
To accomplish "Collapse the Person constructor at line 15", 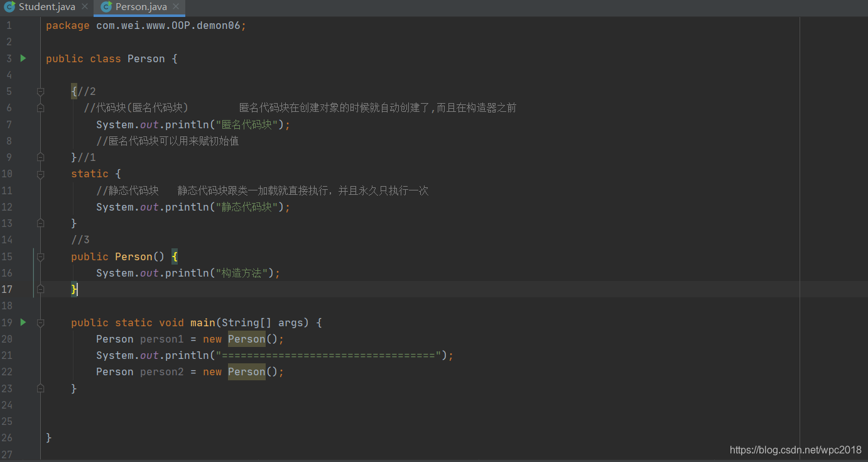I will (x=41, y=256).
